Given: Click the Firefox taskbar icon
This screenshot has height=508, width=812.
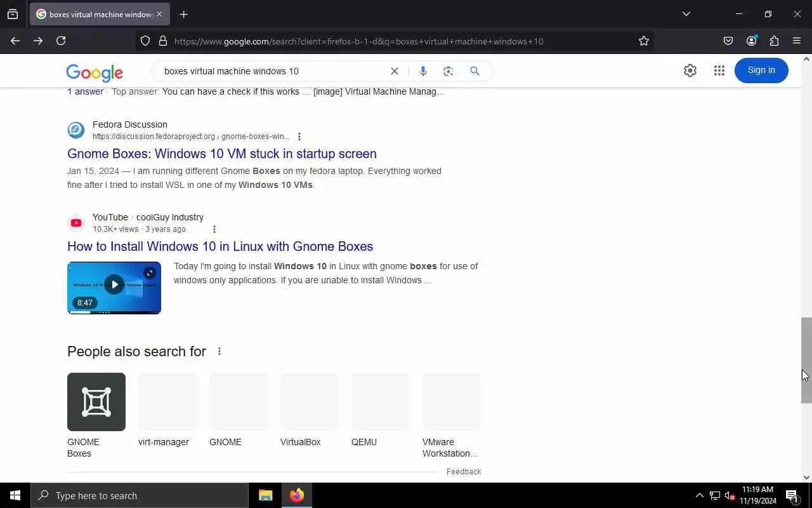Looking at the screenshot, I should (x=297, y=495).
